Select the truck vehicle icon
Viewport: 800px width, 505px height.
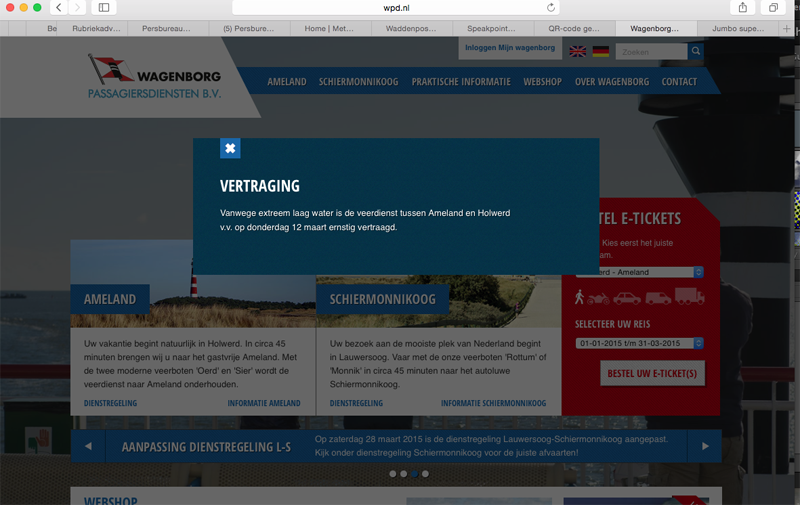point(689,296)
